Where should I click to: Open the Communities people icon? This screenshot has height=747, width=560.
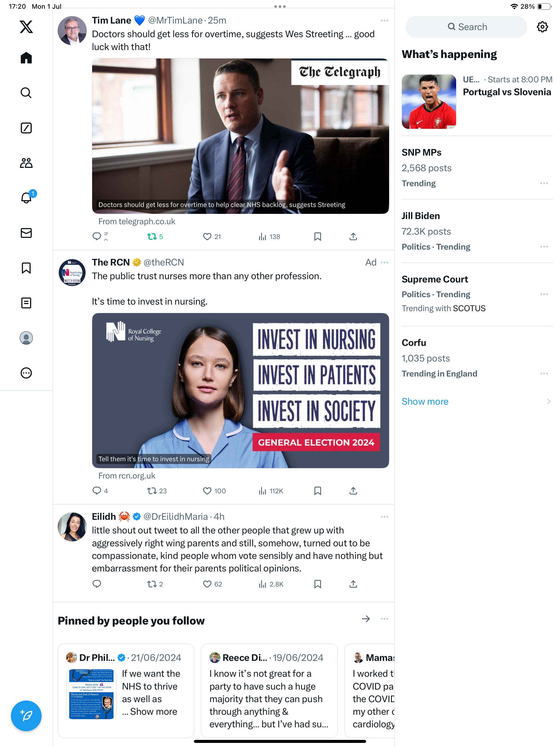pyautogui.click(x=26, y=163)
